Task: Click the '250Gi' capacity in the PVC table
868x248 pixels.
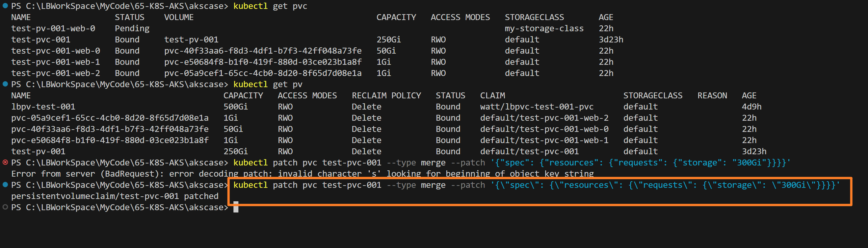Action: (x=388, y=40)
